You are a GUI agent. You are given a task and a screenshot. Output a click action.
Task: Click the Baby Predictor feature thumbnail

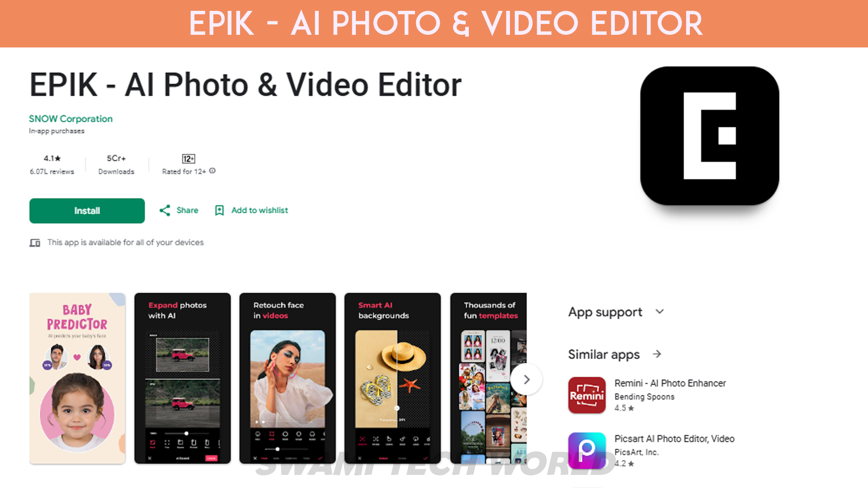point(77,378)
